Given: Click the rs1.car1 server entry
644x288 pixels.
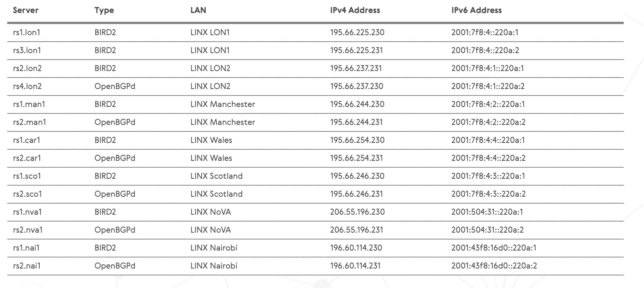Looking at the screenshot, I should tap(26, 140).
